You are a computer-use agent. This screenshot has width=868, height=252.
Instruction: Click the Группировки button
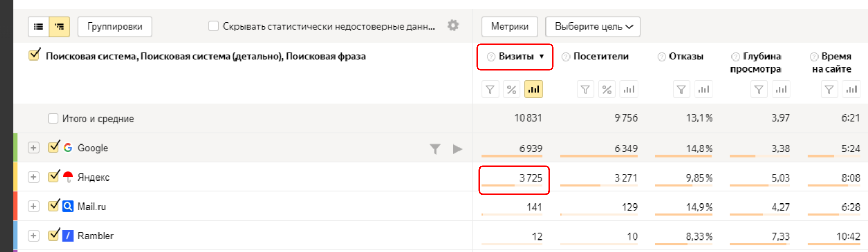115,27
